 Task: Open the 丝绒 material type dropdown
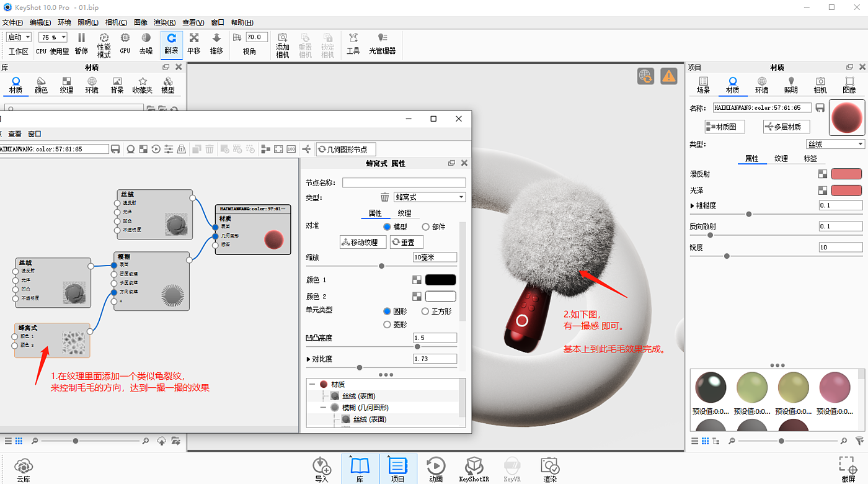[835, 144]
